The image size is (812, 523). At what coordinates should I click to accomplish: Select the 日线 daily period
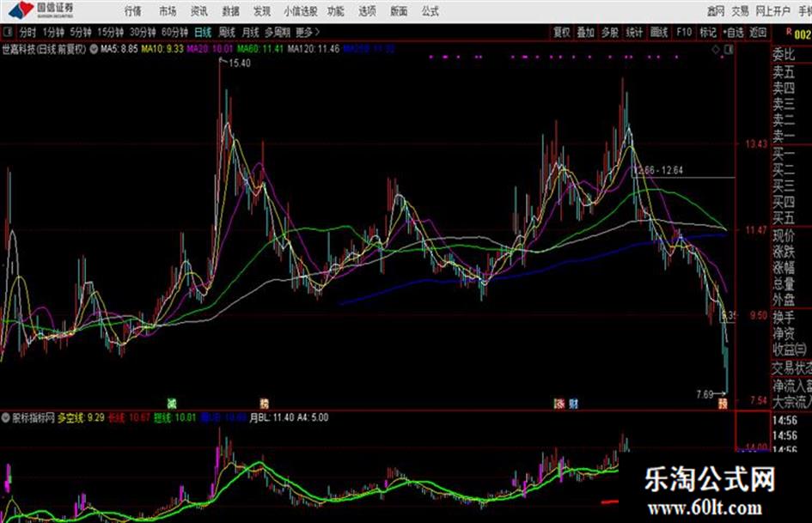203,32
